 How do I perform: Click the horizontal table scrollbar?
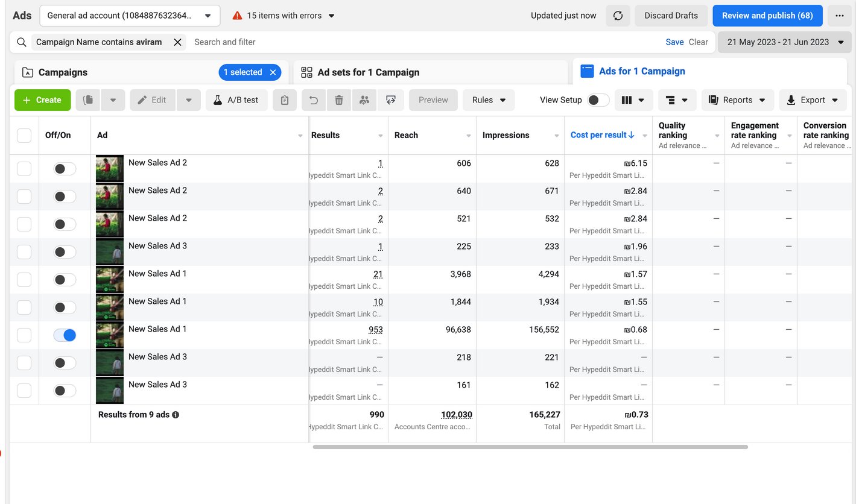pyautogui.click(x=530, y=447)
